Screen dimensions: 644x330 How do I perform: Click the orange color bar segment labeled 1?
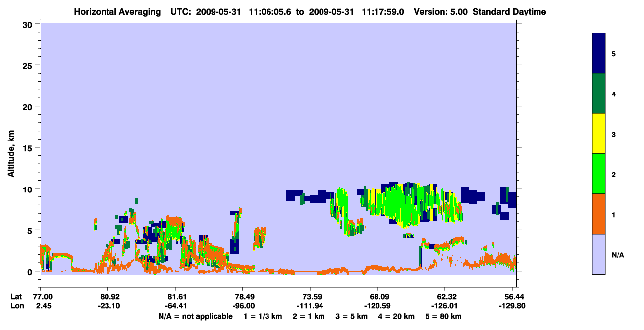click(x=599, y=214)
